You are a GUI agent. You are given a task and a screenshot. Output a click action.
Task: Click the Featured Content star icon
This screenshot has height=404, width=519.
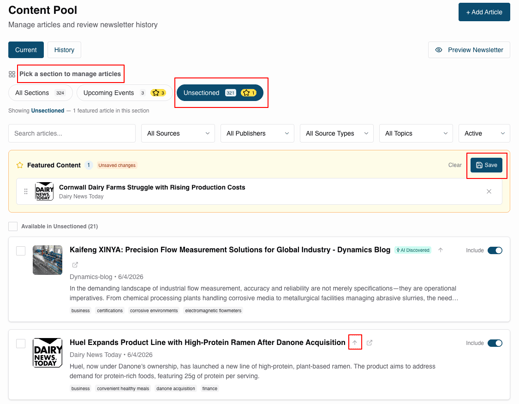click(x=20, y=165)
